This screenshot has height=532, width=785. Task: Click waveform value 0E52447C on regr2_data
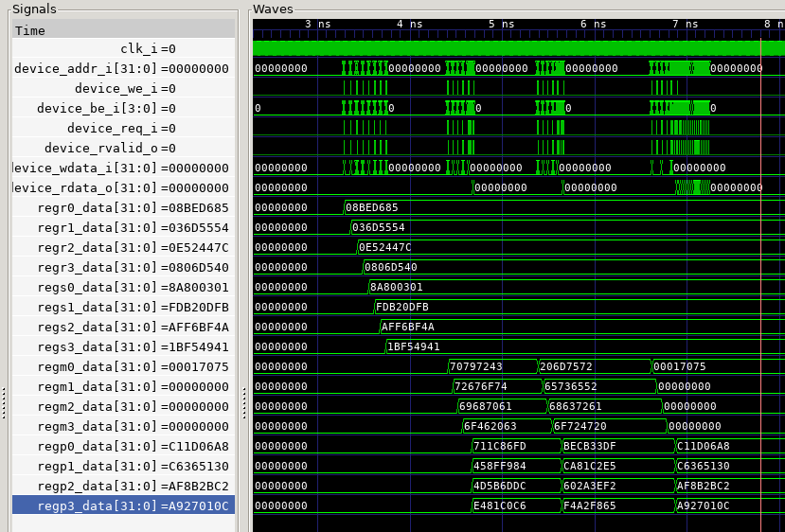click(x=385, y=247)
